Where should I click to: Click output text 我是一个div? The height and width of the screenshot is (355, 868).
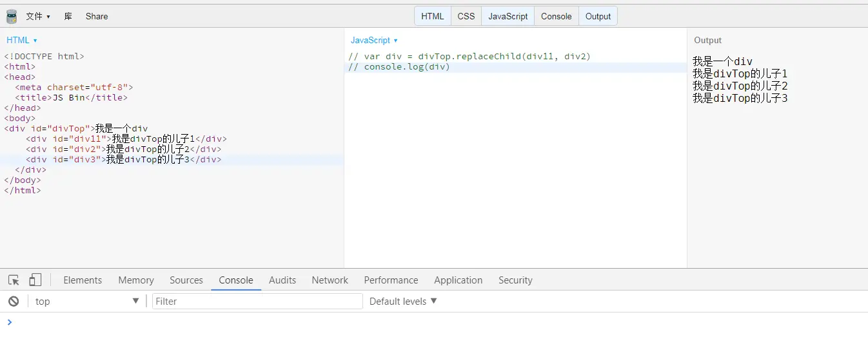click(x=722, y=62)
